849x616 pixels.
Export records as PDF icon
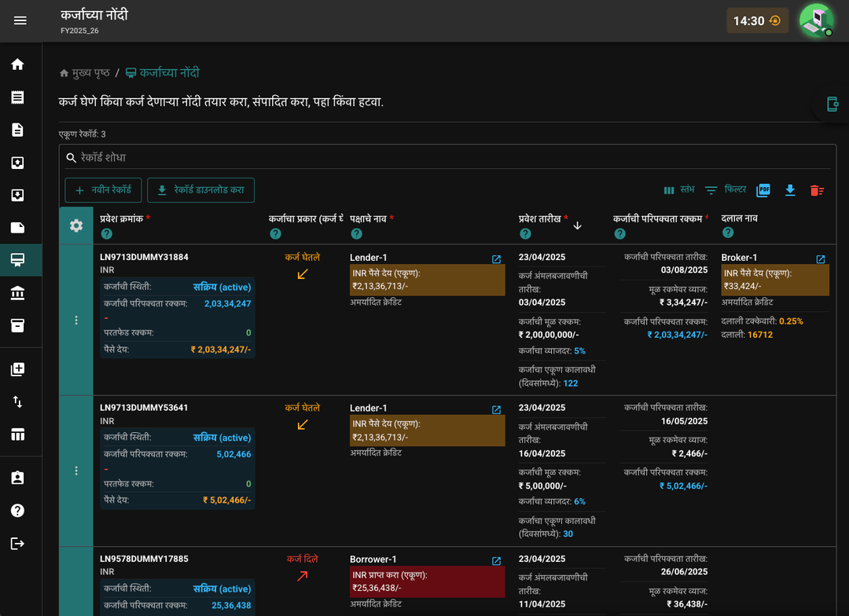tap(763, 190)
